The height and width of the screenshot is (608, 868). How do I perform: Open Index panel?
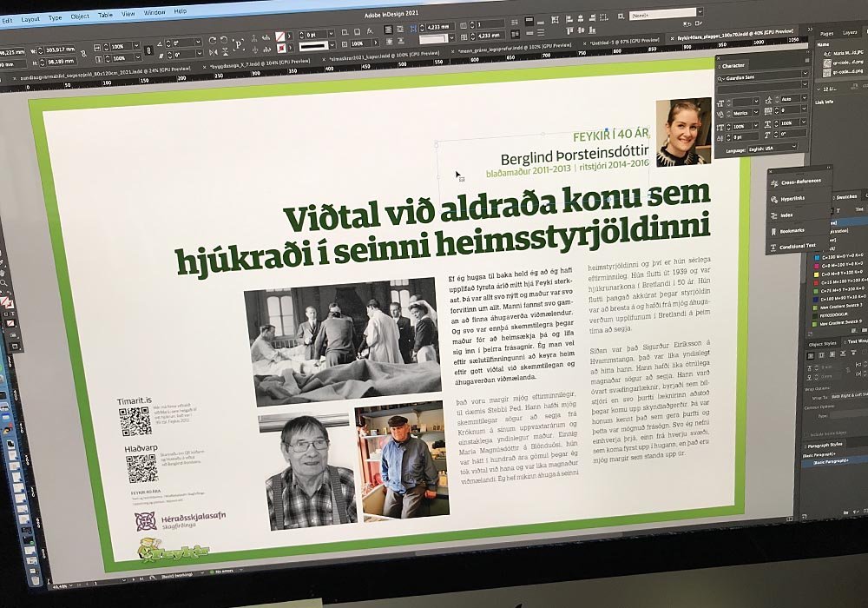tap(786, 215)
